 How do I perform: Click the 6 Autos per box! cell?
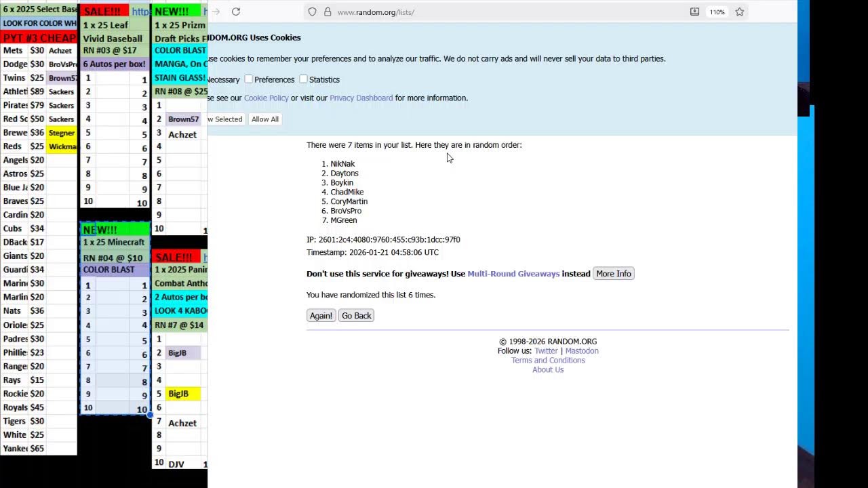point(115,64)
